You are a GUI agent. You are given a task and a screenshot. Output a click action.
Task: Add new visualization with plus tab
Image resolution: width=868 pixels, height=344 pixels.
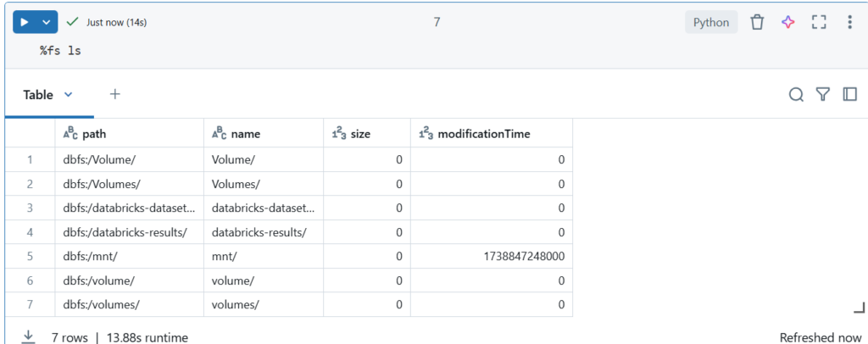click(115, 94)
